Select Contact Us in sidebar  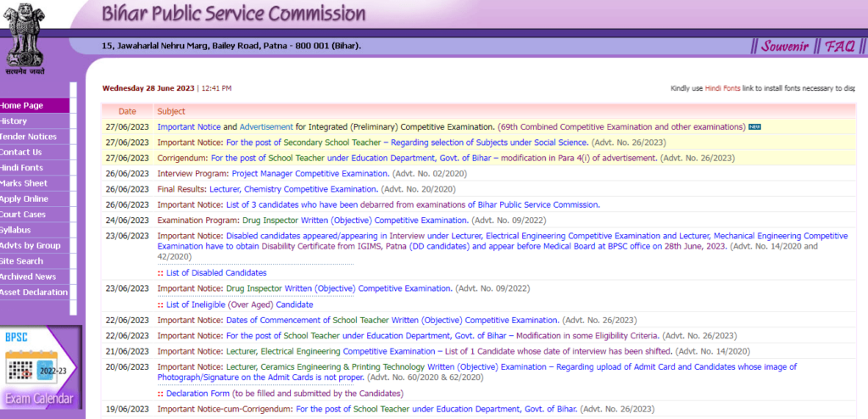(35, 152)
